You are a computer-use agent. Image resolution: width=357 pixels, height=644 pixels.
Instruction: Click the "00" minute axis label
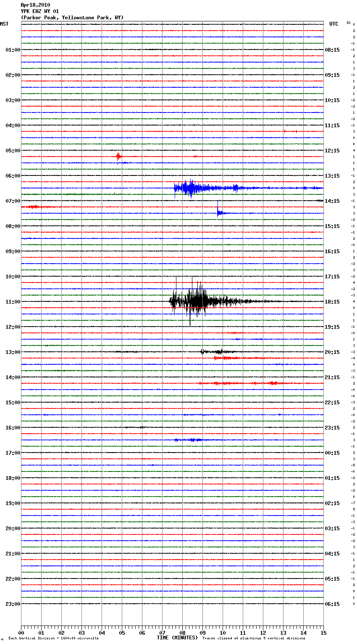click(x=21, y=633)
